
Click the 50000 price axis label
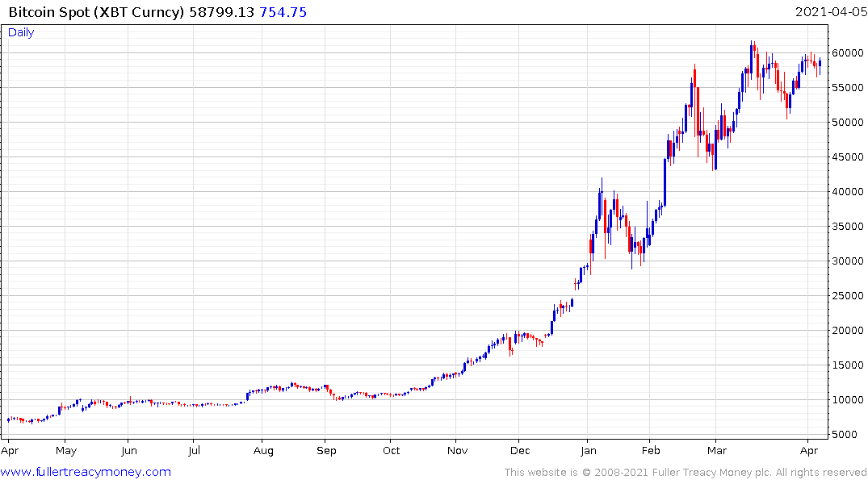tap(848, 123)
